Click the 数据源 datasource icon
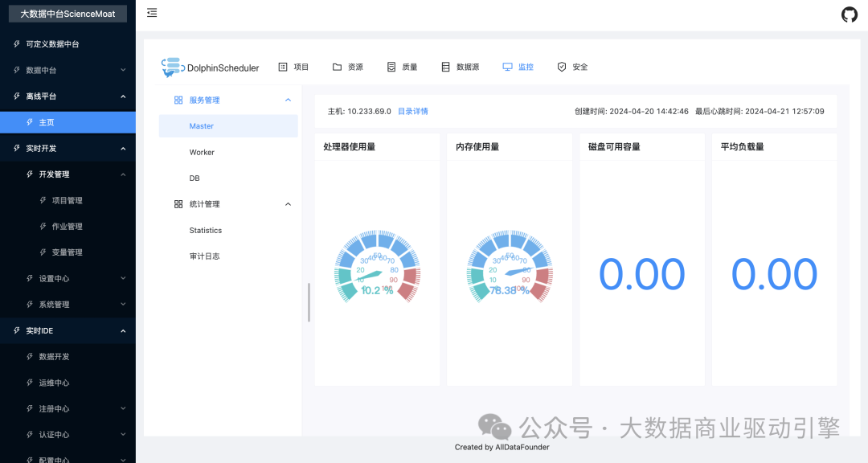The width and height of the screenshot is (868, 463). pyautogui.click(x=446, y=68)
